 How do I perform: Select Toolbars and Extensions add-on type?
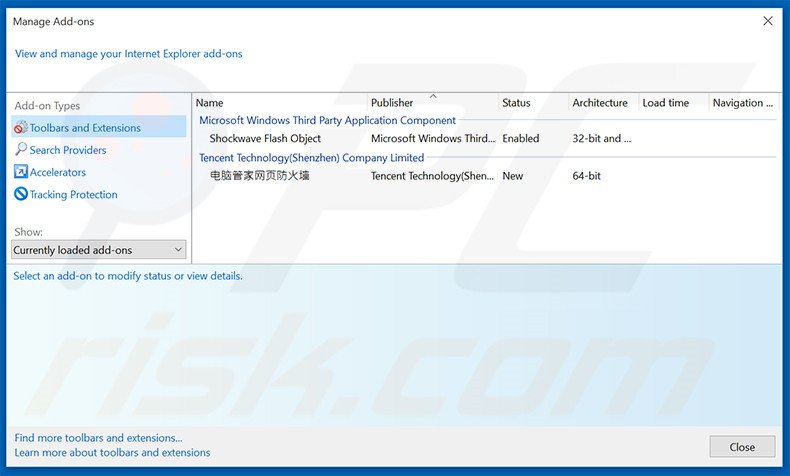click(x=99, y=127)
